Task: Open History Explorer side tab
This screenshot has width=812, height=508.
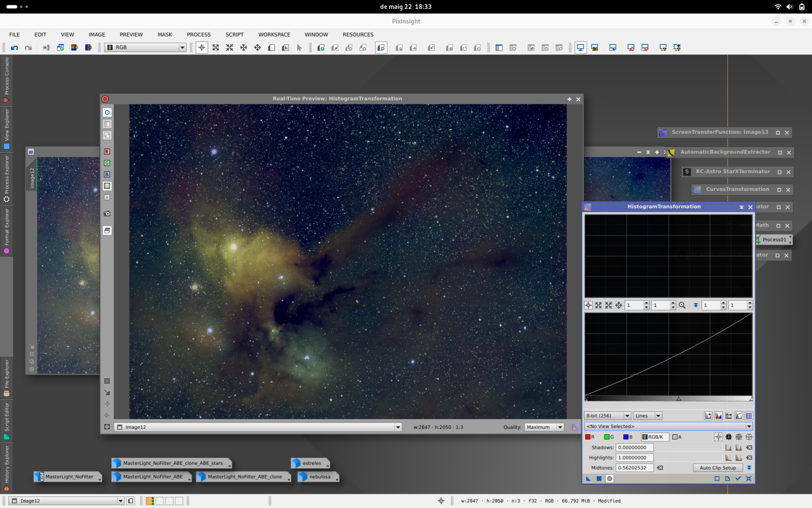Action: (x=6, y=468)
